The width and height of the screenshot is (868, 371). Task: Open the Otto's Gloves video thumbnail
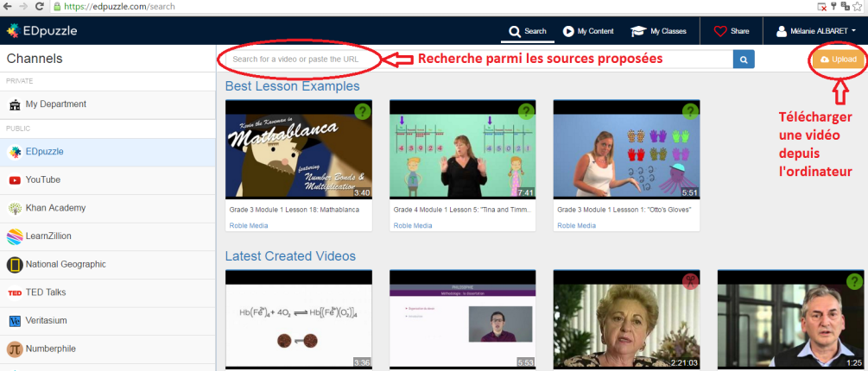tap(626, 149)
